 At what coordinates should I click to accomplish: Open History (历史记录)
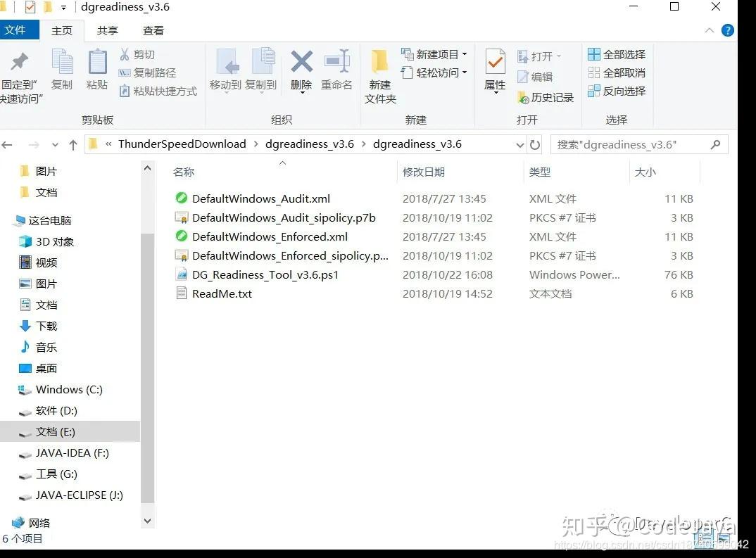point(546,98)
